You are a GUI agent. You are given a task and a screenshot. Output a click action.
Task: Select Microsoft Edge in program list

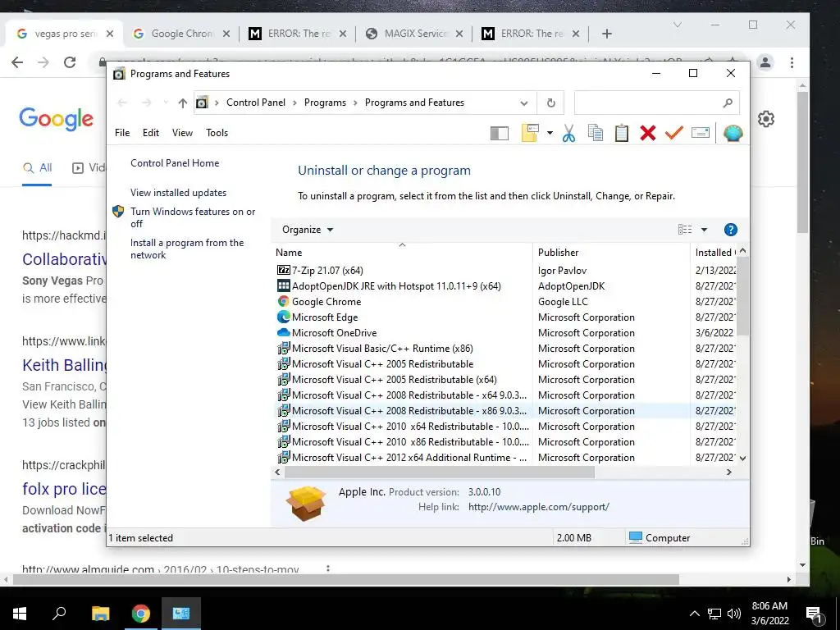(x=317, y=317)
